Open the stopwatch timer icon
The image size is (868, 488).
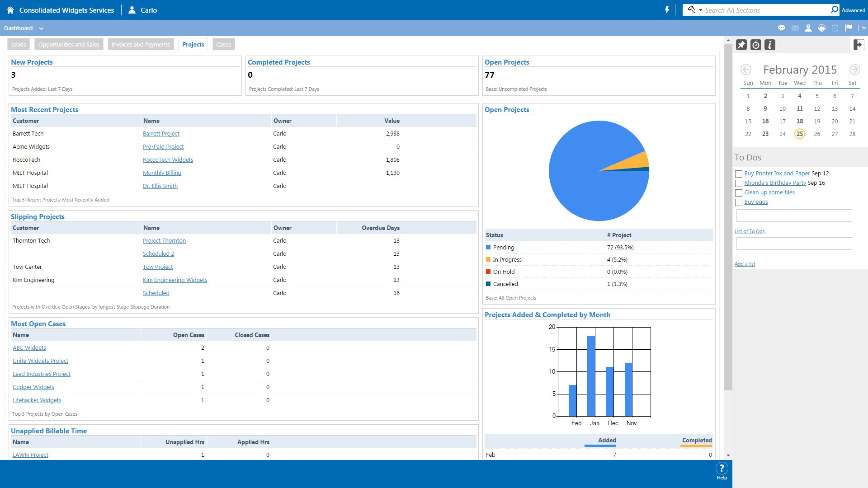pyautogui.click(x=756, y=45)
